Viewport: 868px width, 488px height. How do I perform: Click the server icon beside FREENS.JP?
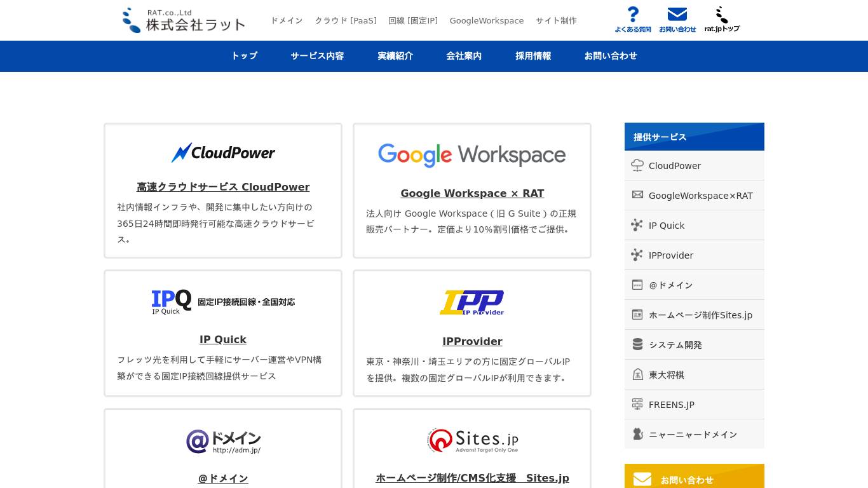tap(637, 404)
